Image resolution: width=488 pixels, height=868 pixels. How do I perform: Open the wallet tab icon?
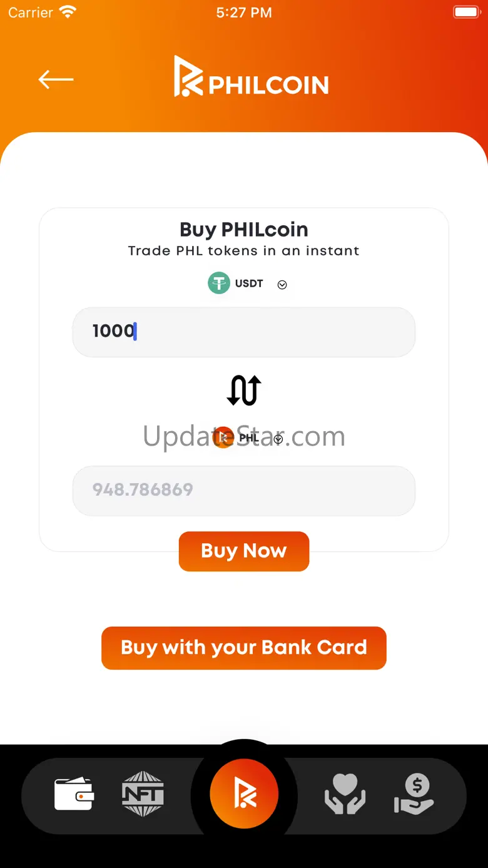tap(74, 794)
